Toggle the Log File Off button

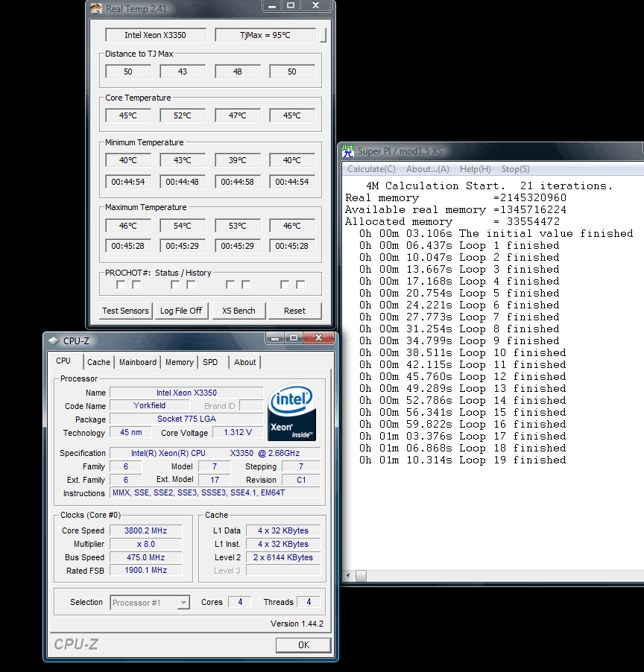click(181, 311)
